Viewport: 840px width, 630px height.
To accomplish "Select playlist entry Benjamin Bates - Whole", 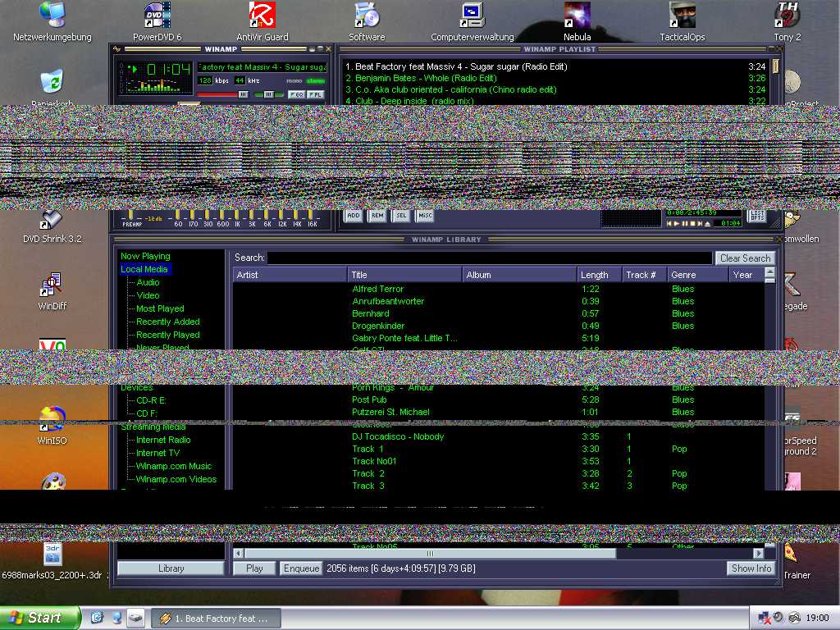I will point(555,78).
